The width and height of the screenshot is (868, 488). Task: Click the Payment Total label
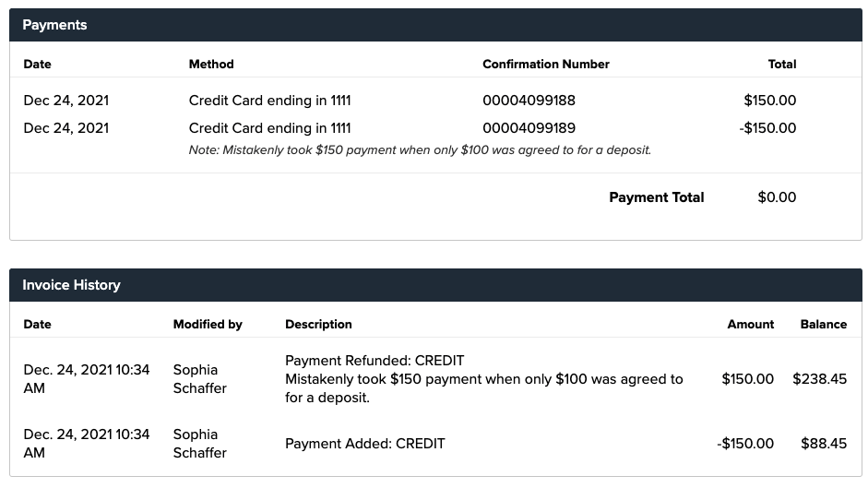tap(656, 197)
